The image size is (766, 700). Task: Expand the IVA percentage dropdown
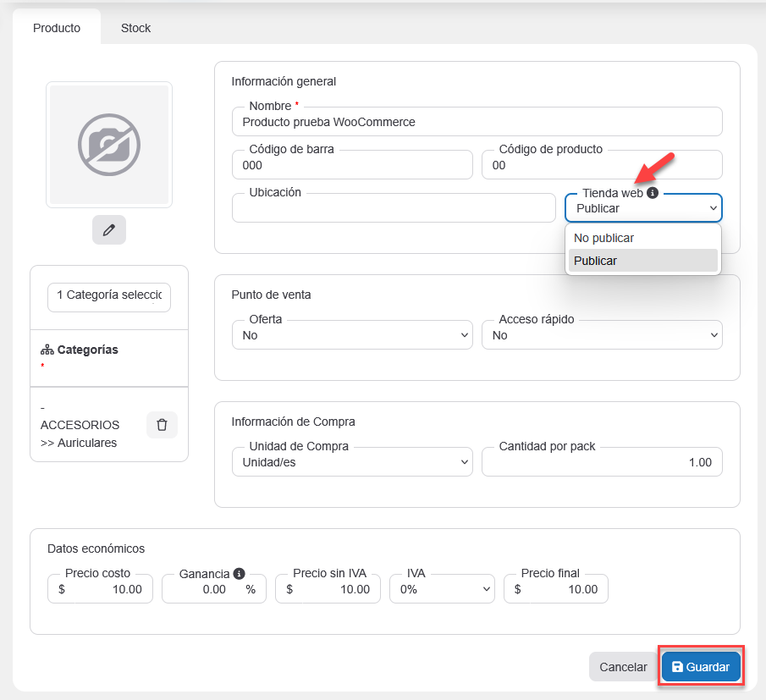click(x=442, y=589)
